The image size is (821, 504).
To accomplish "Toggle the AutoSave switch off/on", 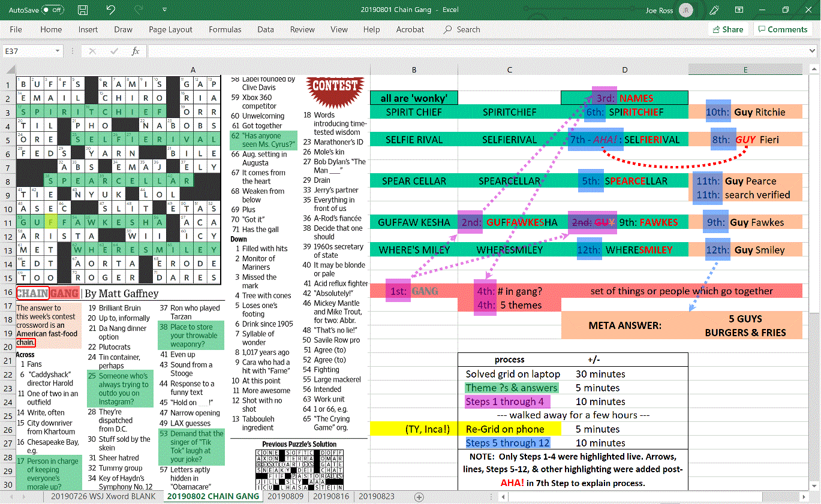I will click(53, 10).
